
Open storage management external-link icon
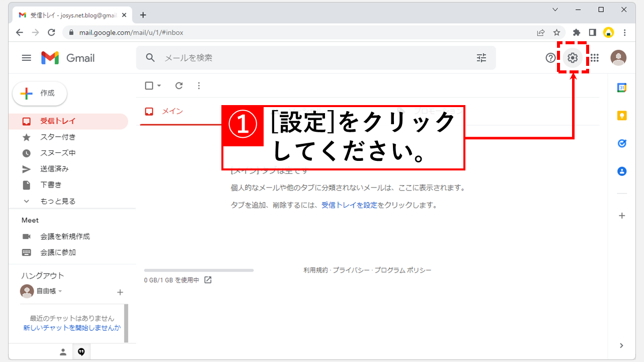(x=208, y=280)
